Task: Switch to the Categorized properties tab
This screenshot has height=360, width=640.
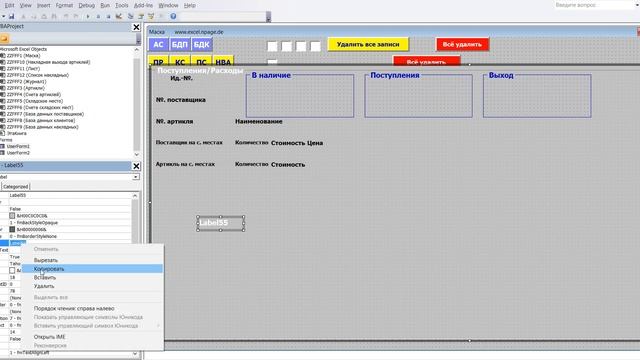Action: pos(16,187)
